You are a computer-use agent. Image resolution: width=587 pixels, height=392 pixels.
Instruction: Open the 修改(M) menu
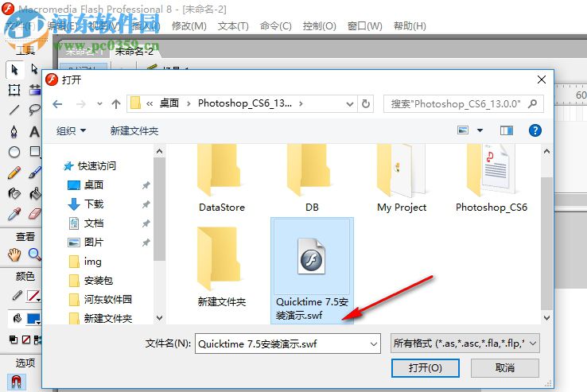(189, 25)
